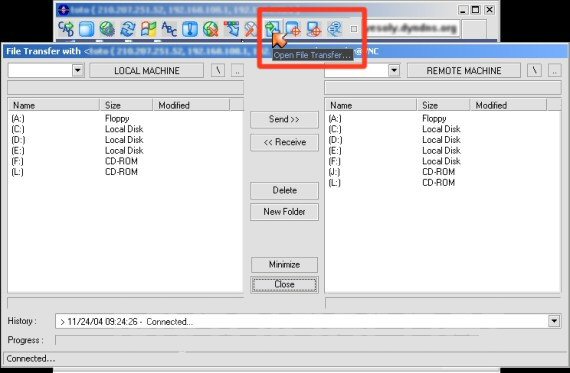
Task: Toggle fullscreen mode with the blue square icon
Action: pyautogui.click(x=87, y=29)
